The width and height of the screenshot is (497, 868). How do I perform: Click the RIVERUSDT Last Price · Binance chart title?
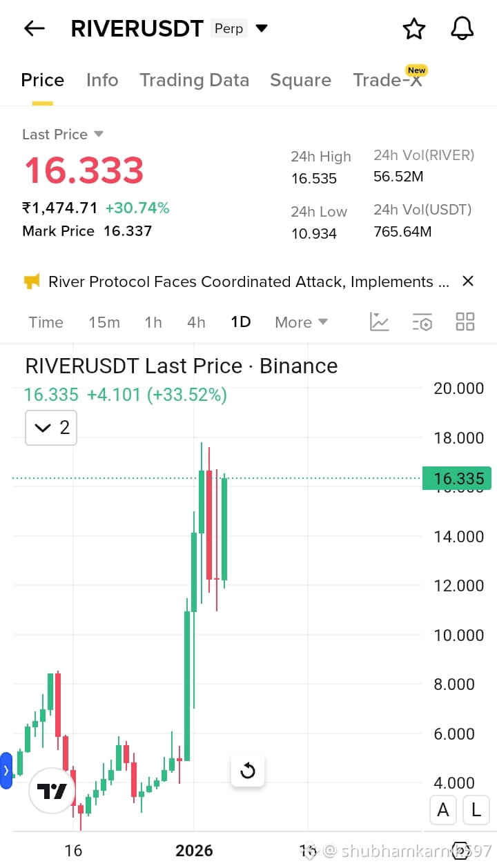[x=182, y=366]
